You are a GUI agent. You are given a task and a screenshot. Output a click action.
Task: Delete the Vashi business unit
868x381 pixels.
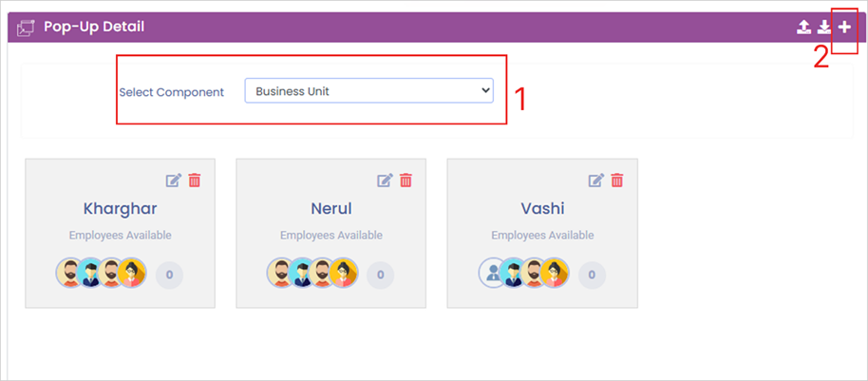616,181
